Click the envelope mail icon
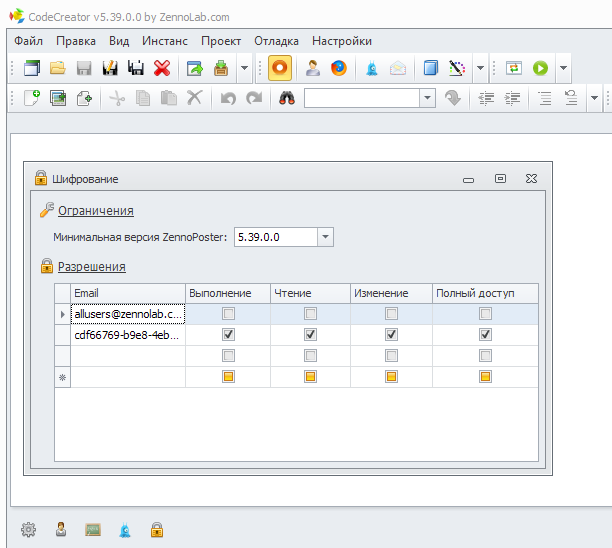This screenshot has width=612, height=548. coord(398,68)
